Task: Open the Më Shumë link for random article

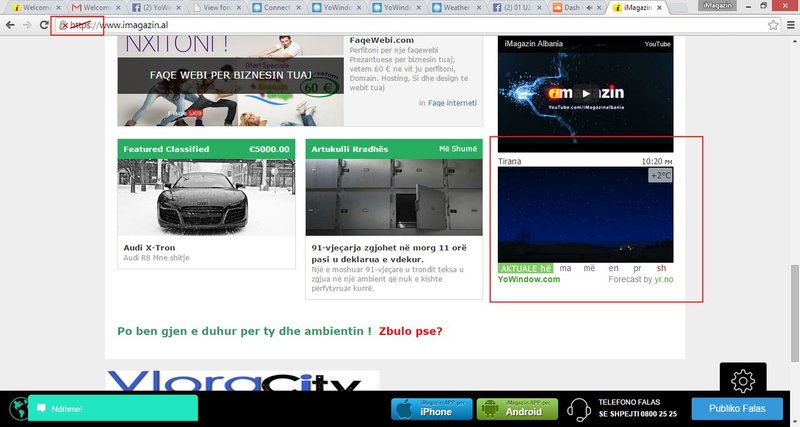Action: (x=458, y=149)
